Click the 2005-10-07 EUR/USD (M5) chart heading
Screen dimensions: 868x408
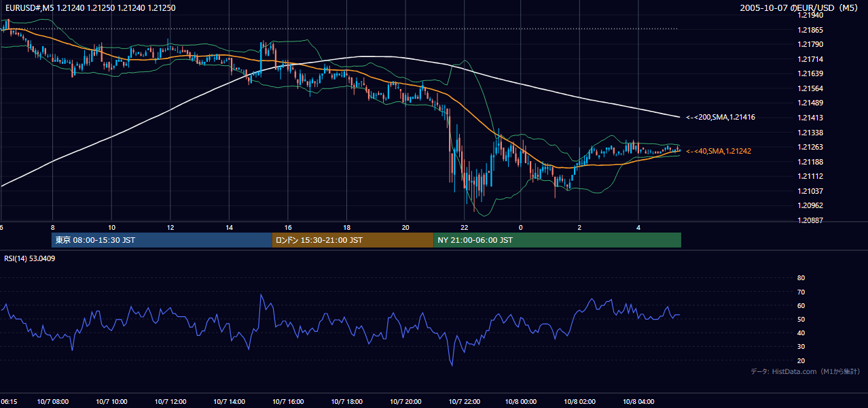800,7
